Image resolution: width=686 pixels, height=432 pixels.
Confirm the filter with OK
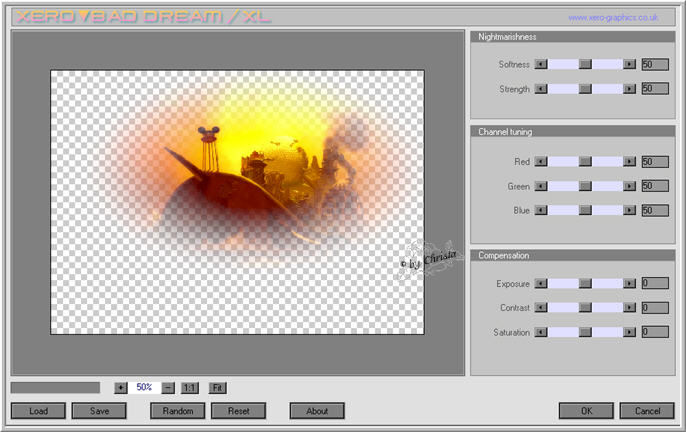tap(586, 411)
